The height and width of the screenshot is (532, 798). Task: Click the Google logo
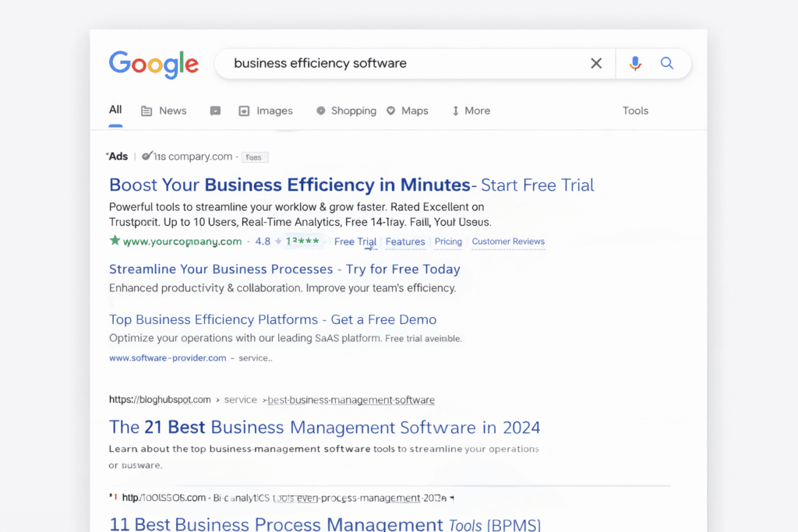(154, 64)
